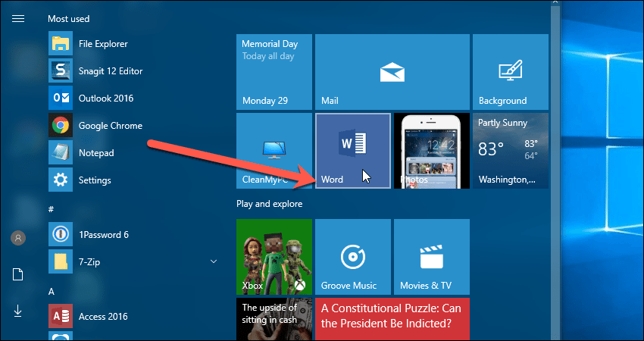Click the Word tile
Image resolution: width=644 pixels, height=341 pixels.
point(352,150)
